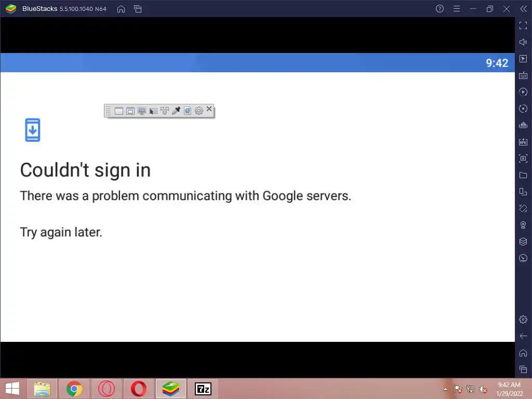The width and height of the screenshot is (532, 399).
Task: Click the 9:42 Android status bar clock
Action: [x=497, y=63]
